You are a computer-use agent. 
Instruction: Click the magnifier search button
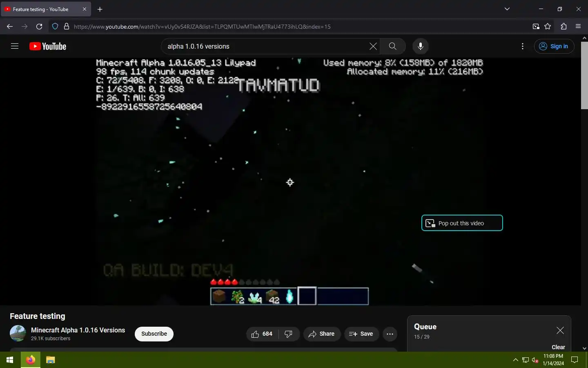tap(392, 46)
